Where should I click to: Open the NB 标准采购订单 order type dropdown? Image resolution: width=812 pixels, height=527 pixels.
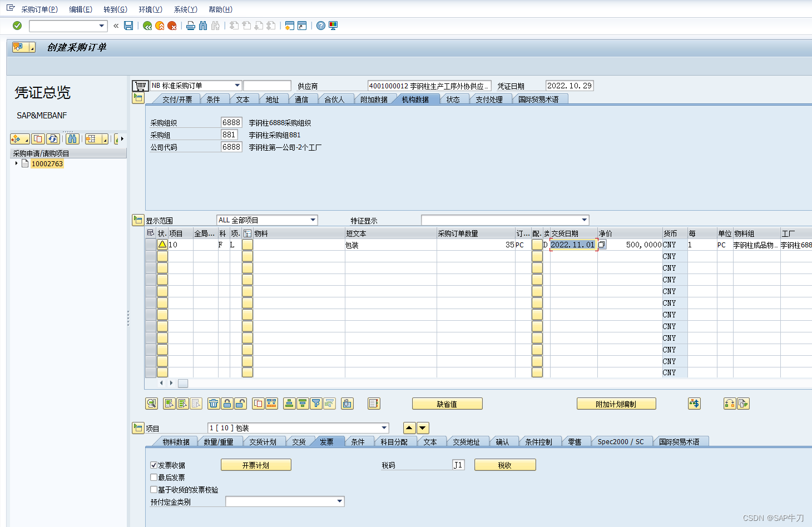(237, 86)
